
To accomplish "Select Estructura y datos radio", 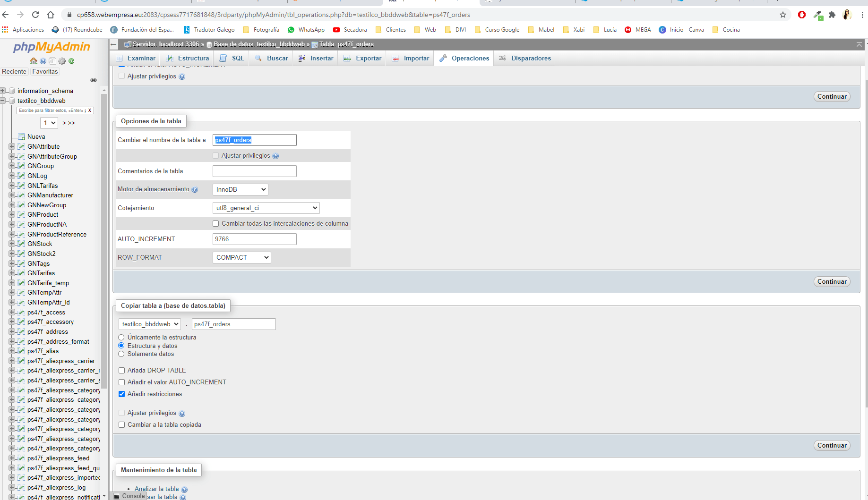I will [x=121, y=346].
